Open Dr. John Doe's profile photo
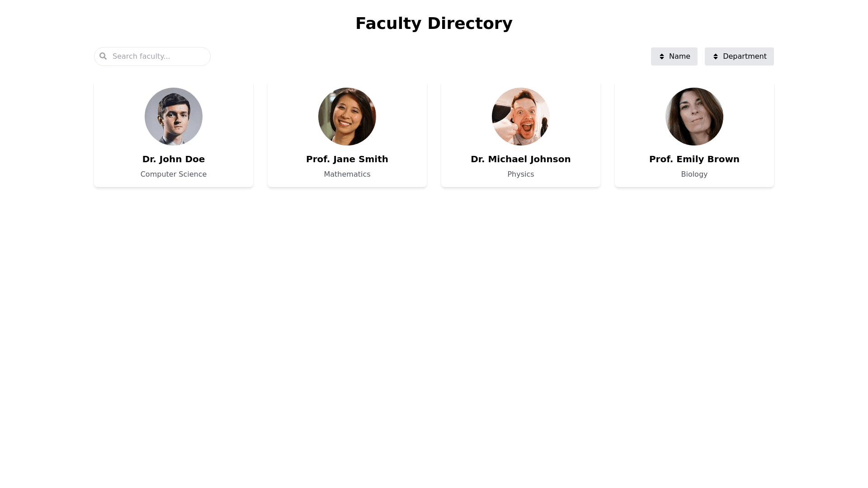The width and height of the screenshot is (868, 488). [174, 117]
